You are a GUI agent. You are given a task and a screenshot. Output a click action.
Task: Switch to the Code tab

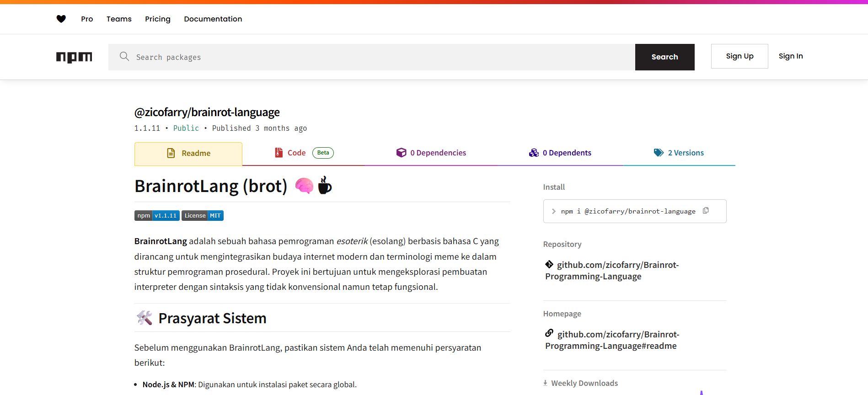click(x=304, y=153)
